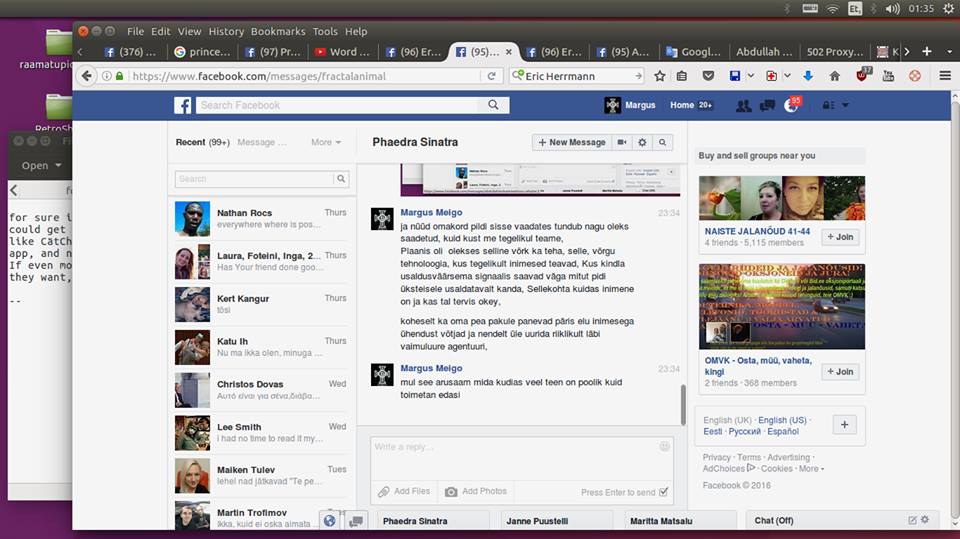Image resolution: width=960 pixels, height=539 pixels.
Task: Open the Margus profile link in header
Action: (630, 105)
